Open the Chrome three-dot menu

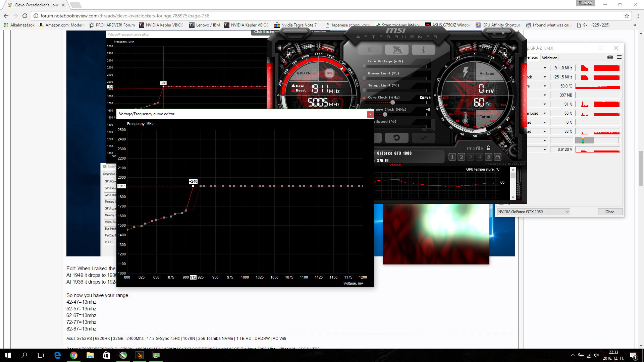click(638, 16)
